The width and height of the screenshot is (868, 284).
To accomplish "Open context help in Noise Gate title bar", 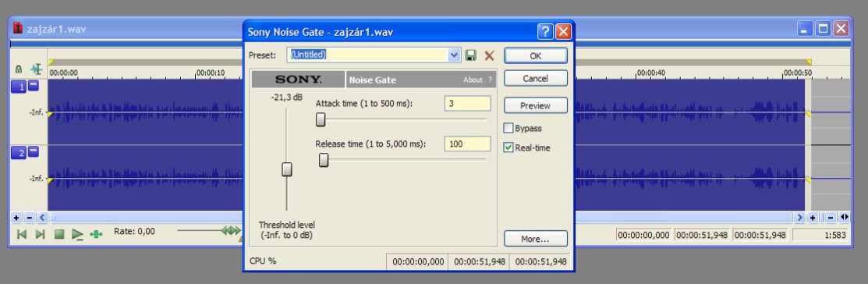I will [x=545, y=31].
